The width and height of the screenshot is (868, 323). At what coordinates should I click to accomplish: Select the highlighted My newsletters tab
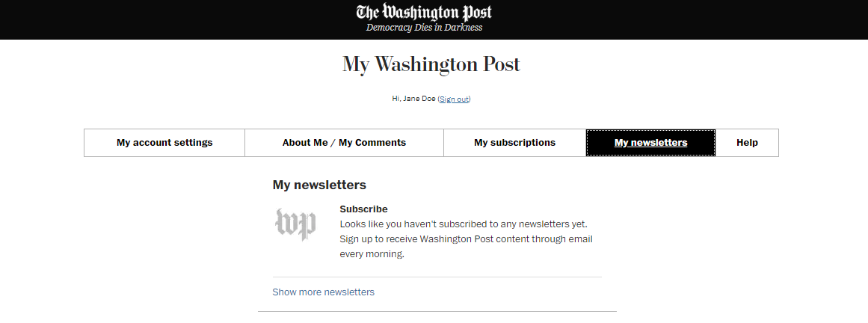[x=651, y=143]
